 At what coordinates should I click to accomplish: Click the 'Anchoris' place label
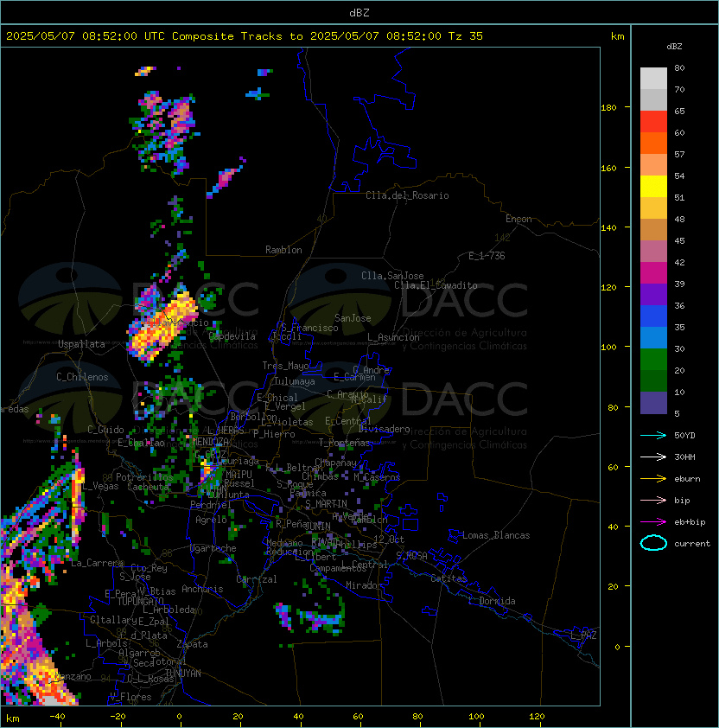202,589
